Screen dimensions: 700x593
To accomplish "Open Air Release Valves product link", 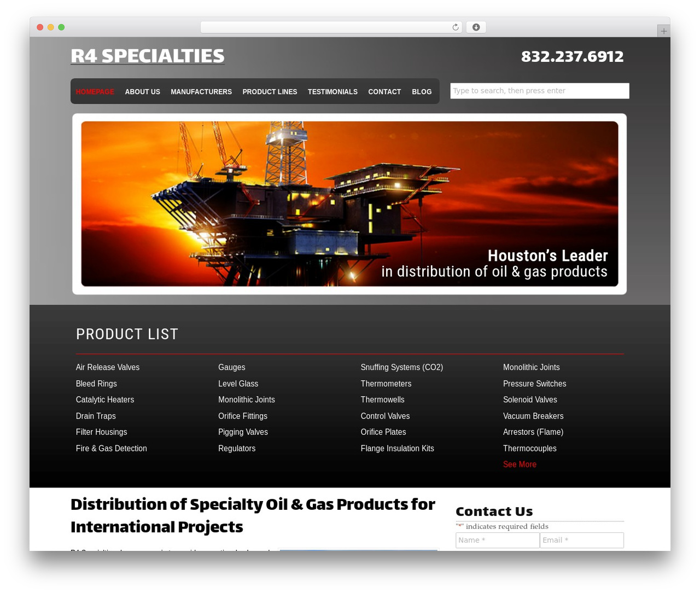I will tap(108, 368).
